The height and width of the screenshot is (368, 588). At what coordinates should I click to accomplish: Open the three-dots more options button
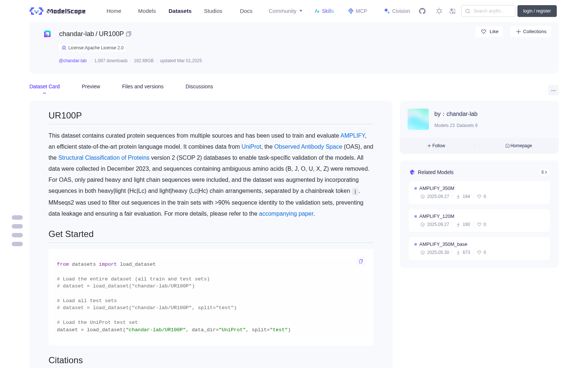point(553,90)
